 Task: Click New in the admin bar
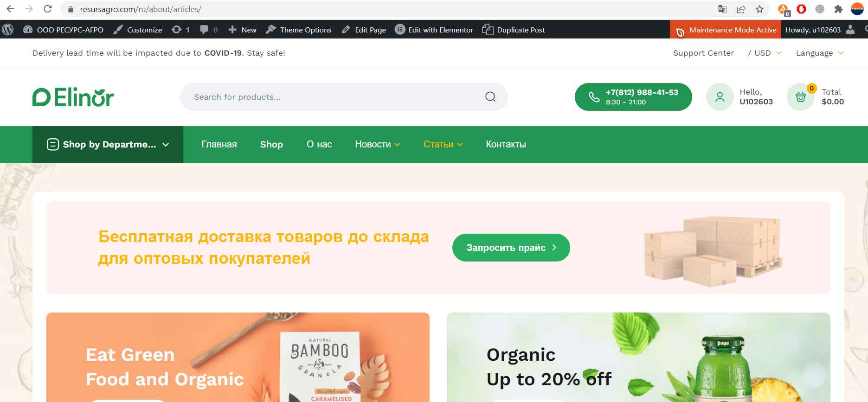pos(242,30)
